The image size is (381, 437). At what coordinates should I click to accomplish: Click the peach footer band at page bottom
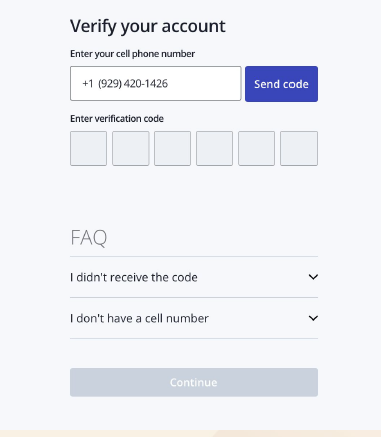pos(190,434)
